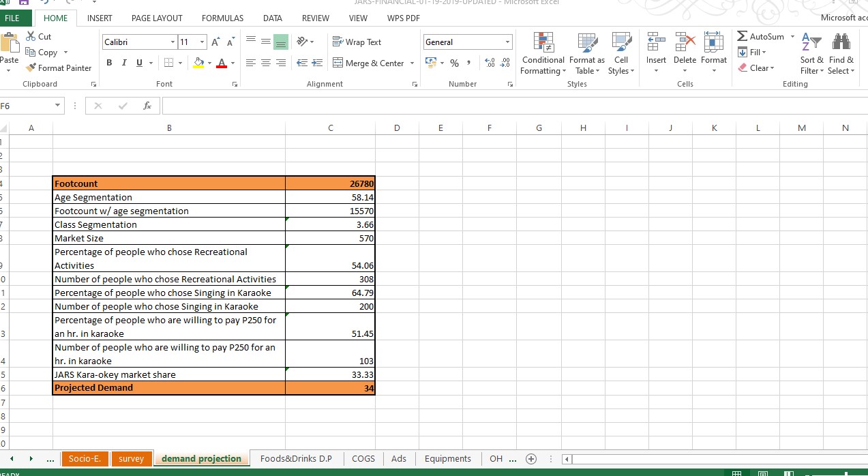Click the Cut command

pos(38,36)
